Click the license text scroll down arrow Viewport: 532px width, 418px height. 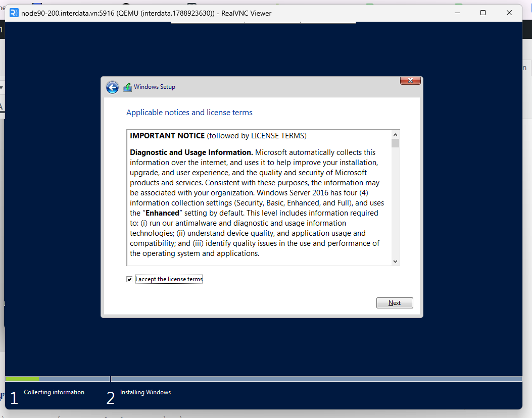tap(395, 261)
